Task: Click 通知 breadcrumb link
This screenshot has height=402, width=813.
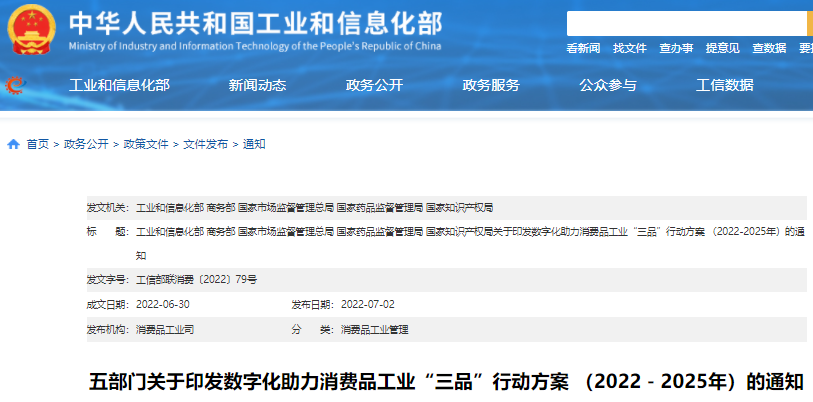Action: pos(254,144)
